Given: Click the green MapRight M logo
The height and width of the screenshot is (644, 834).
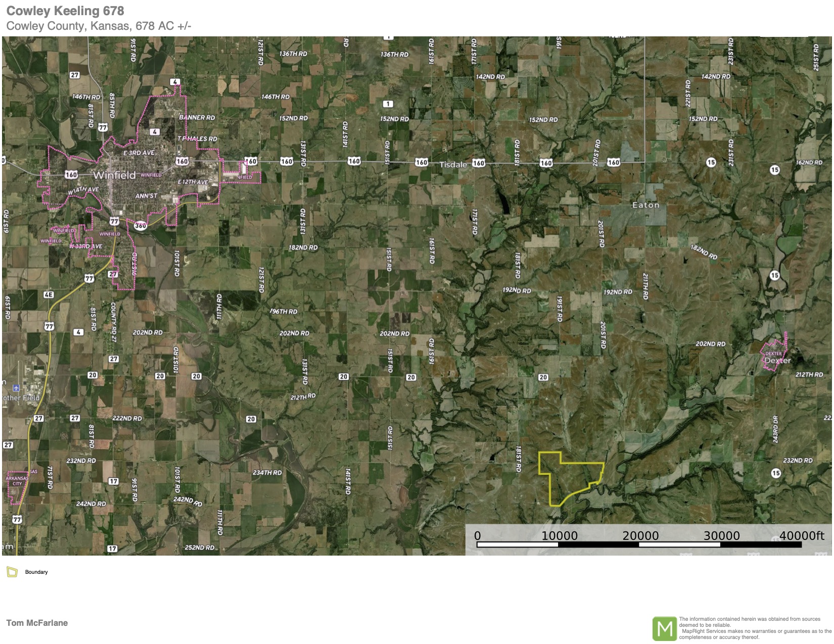Looking at the screenshot, I should click(x=664, y=628).
